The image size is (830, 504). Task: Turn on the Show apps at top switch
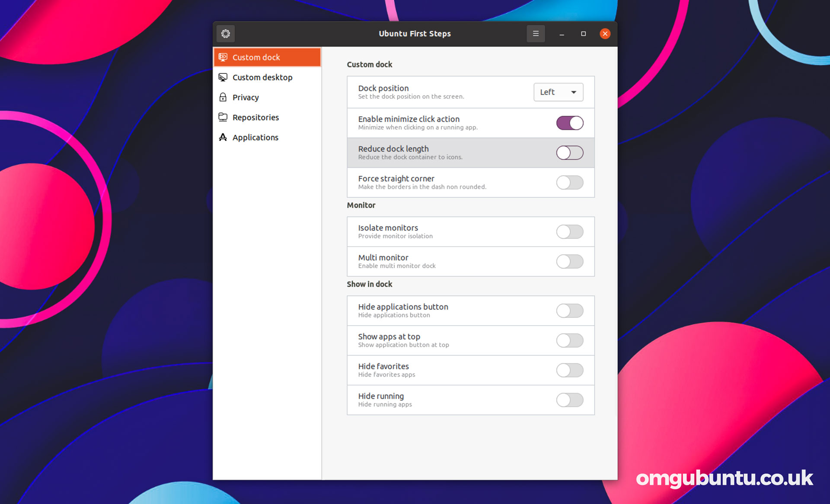pyautogui.click(x=570, y=341)
